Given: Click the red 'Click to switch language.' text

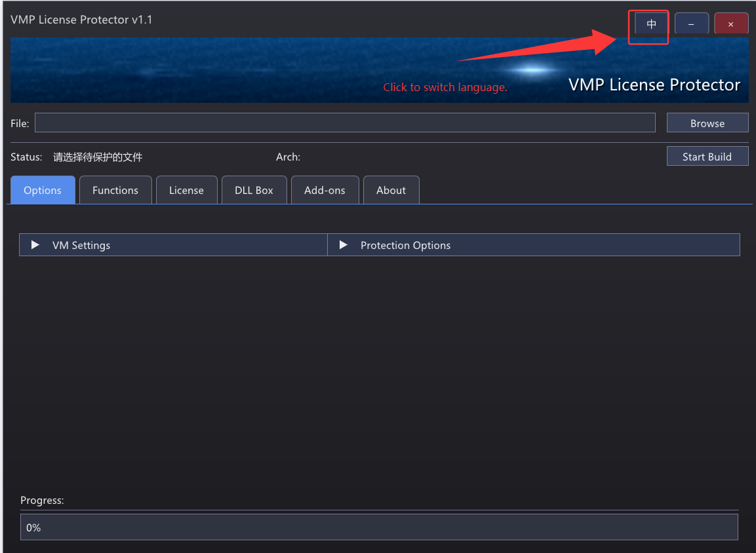Looking at the screenshot, I should click(x=445, y=87).
